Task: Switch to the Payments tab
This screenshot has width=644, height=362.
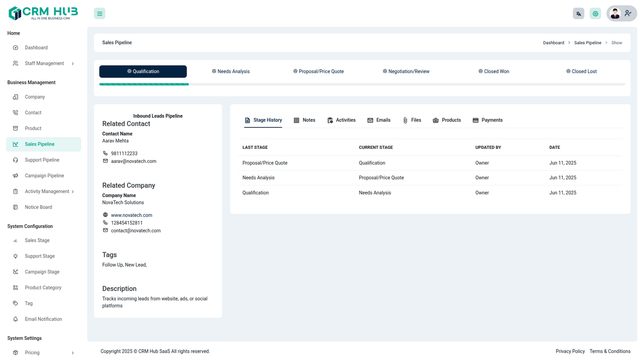Action: pos(487,120)
